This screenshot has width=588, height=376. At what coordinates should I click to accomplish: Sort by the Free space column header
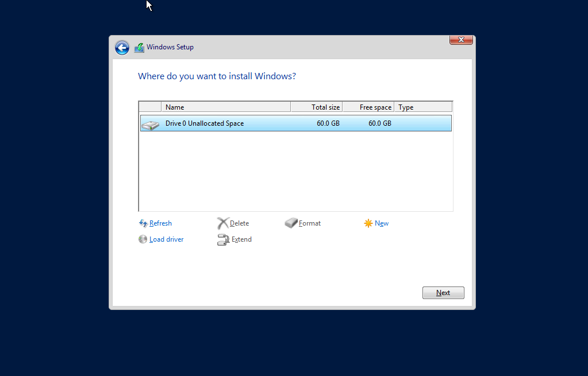tap(368, 107)
